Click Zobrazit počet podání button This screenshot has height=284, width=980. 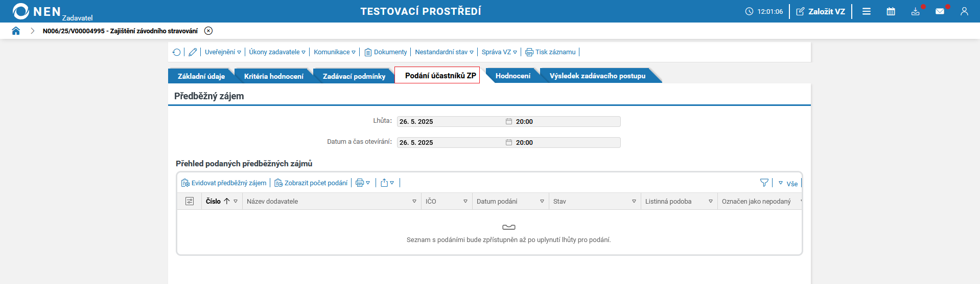coord(311,183)
